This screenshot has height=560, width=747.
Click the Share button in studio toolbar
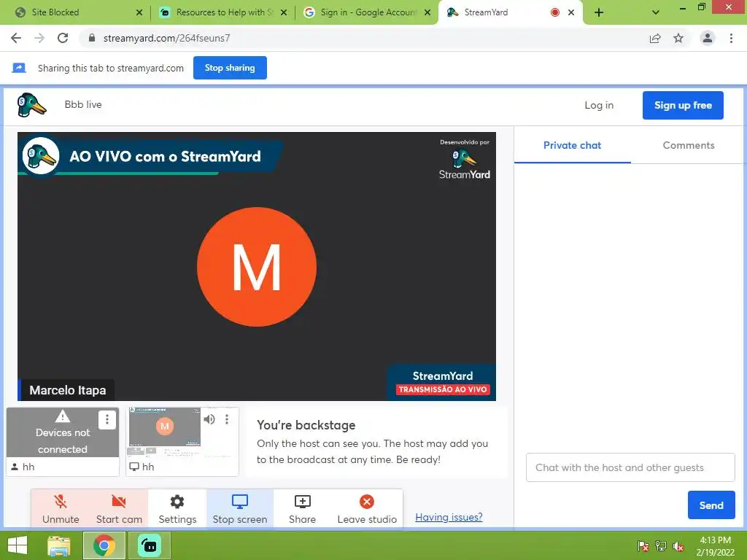pyautogui.click(x=302, y=508)
